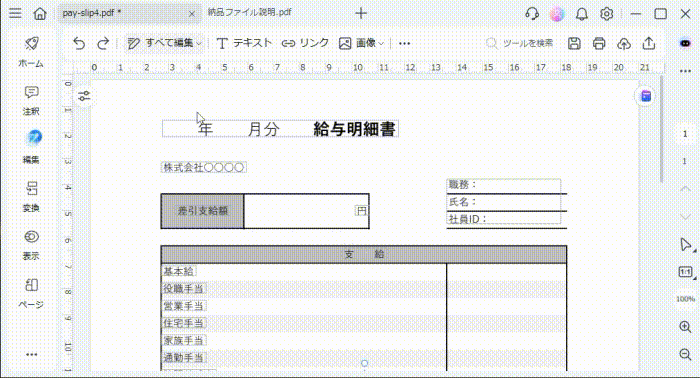Select the 役職手当 row label
The image size is (700, 378).
click(x=183, y=288)
